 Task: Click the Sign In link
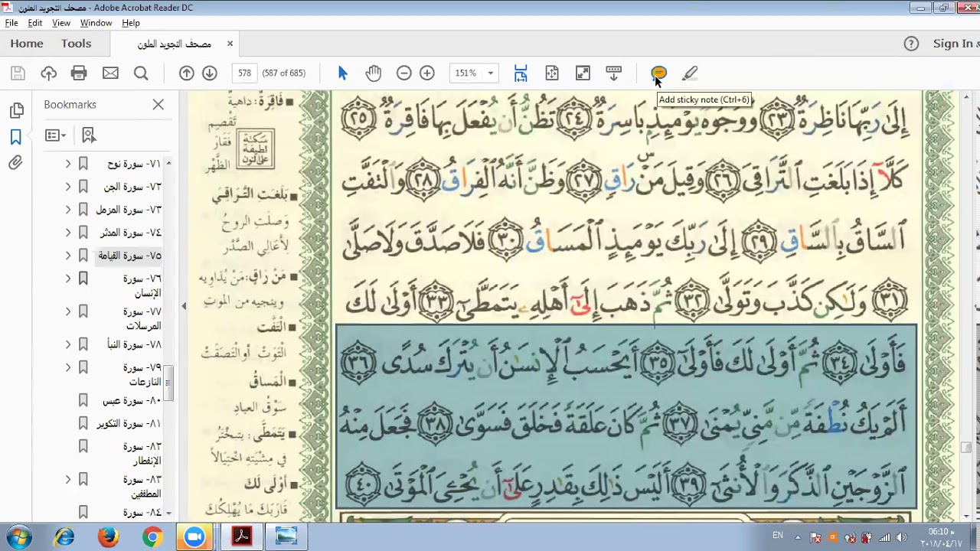click(955, 44)
